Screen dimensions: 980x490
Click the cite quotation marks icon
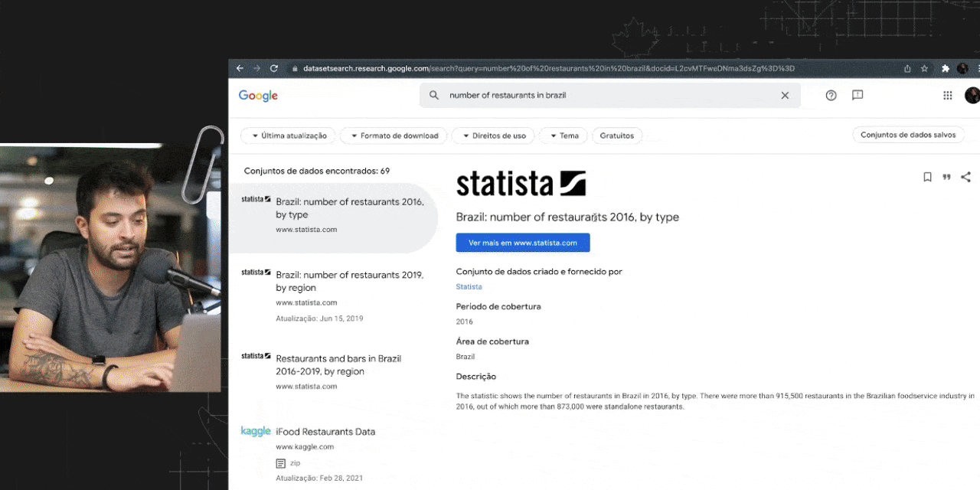pyautogui.click(x=946, y=177)
